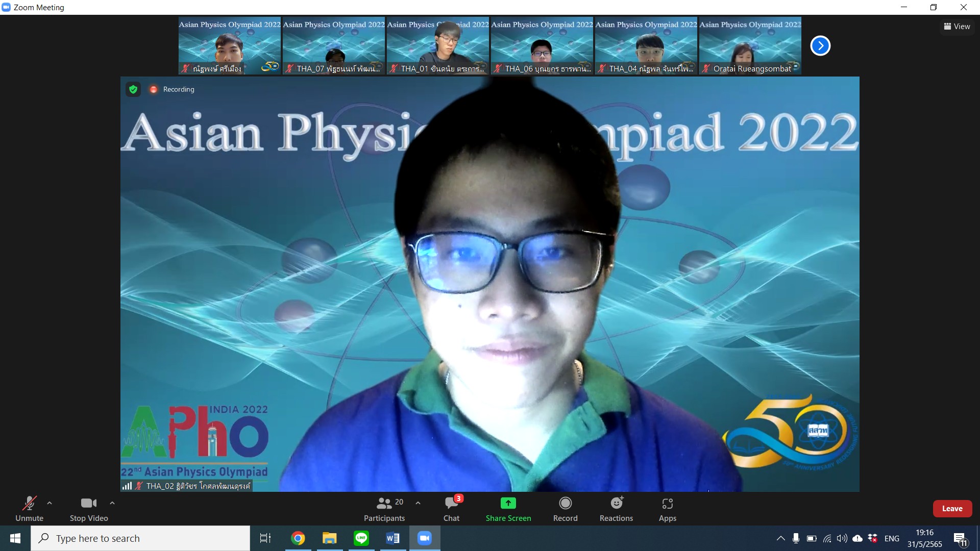Click the Zoom icon in taskbar
This screenshot has height=551, width=980.
tap(425, 538)
